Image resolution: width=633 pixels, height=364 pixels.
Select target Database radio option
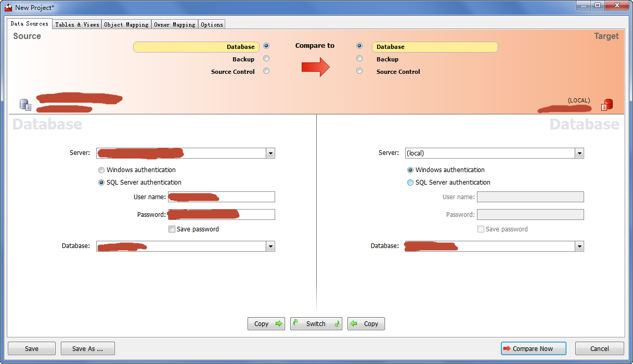coord(359,46)
